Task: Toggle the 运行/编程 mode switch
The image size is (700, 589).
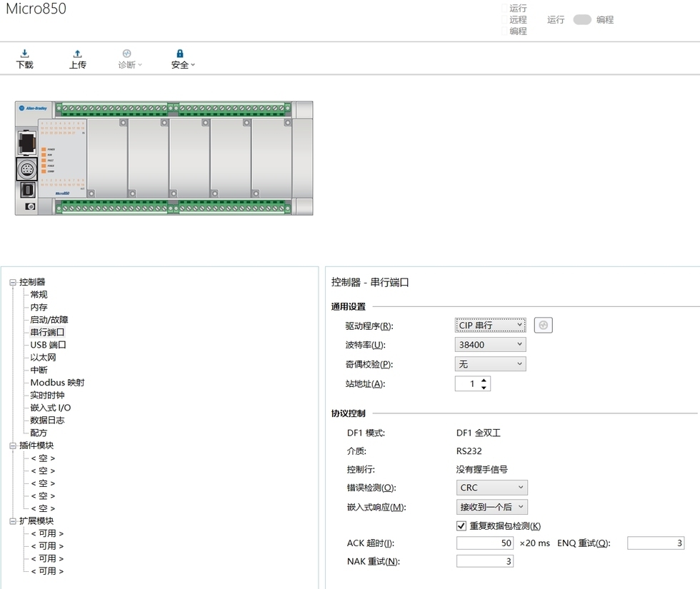Action: pyautogui.click(x=582, y=20)
